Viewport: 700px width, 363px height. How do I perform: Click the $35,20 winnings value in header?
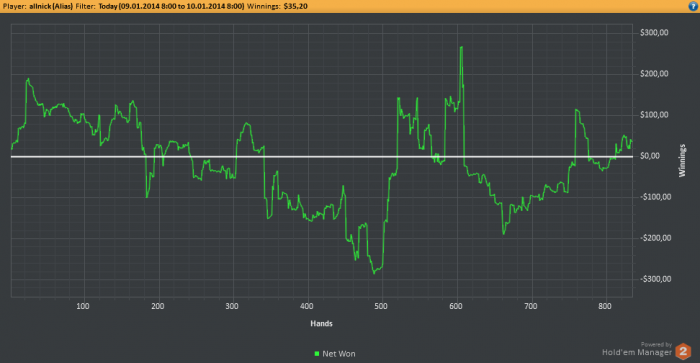coord(296,6)
